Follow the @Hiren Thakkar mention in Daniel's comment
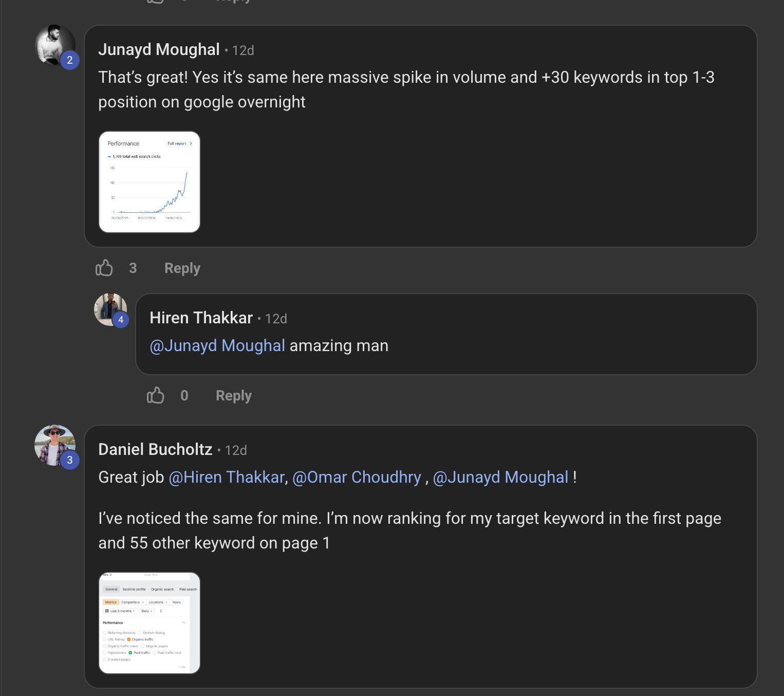The image size is (784, 696). [227, 478]
